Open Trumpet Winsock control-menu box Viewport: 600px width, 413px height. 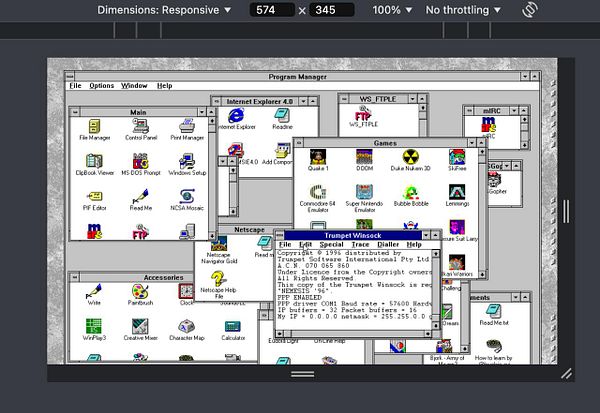(280, 235)
